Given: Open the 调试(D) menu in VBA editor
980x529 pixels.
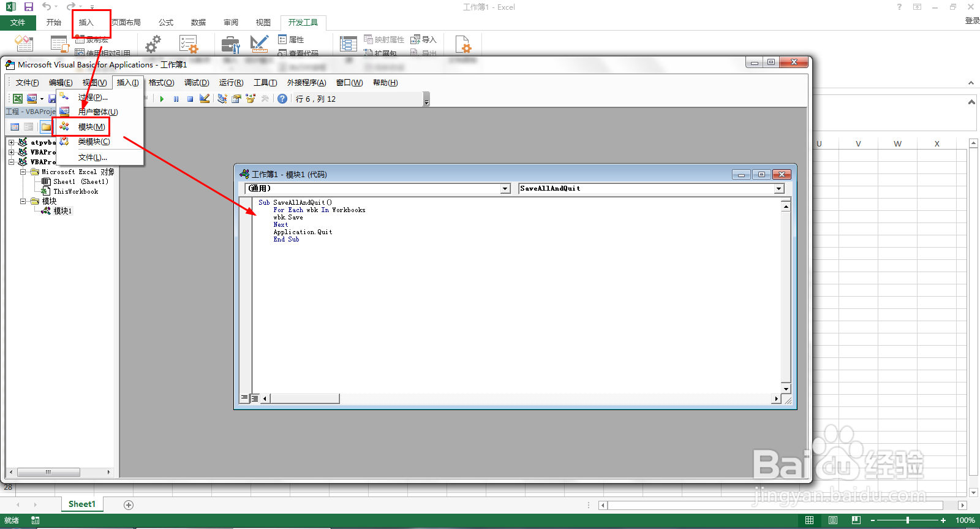Looking at the screenshot, I should [x=197, y=83].
